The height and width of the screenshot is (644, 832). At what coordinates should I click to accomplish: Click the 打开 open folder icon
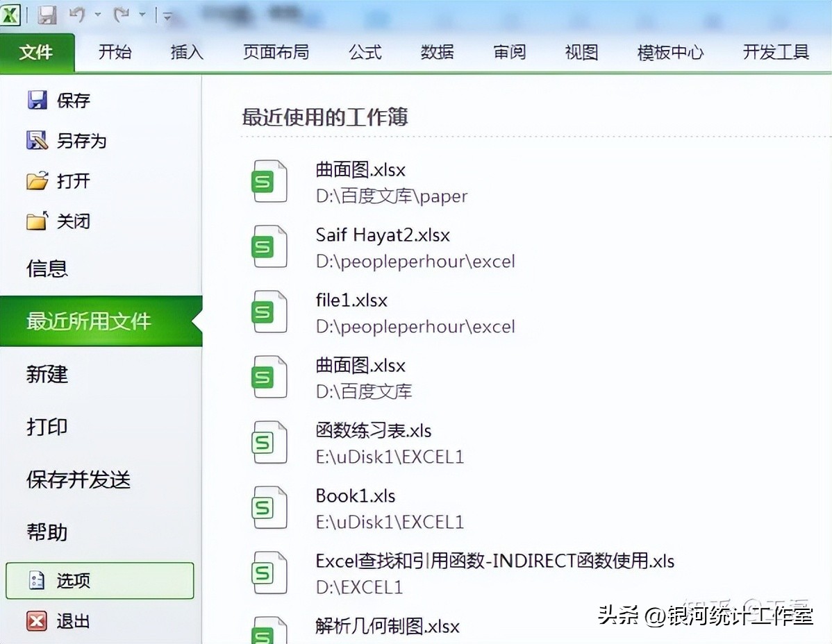click(x=37, y=180)
